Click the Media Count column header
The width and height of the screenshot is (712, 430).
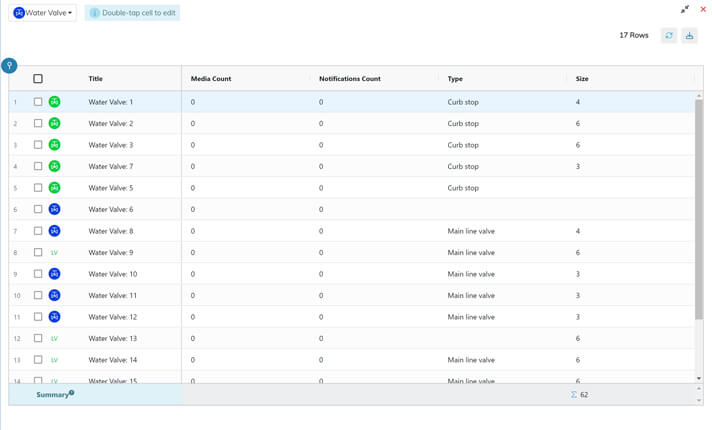pos(210,78)
